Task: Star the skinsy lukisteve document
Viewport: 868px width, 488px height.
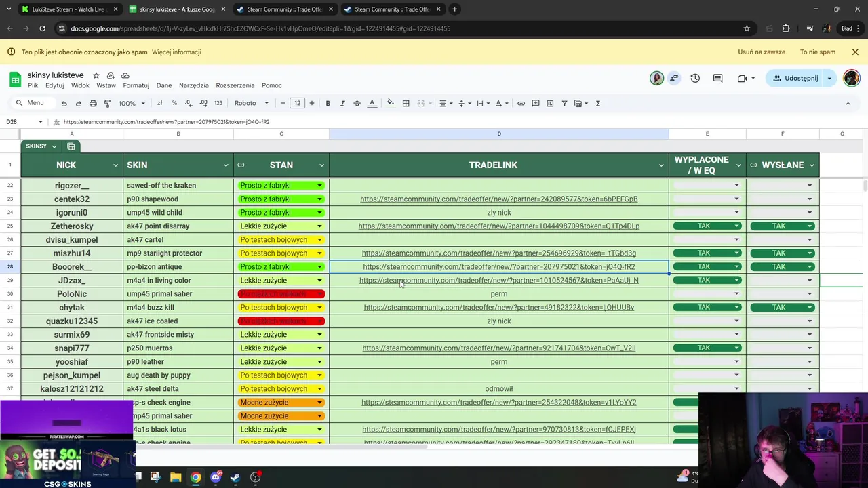Action: tap(96, 75)
